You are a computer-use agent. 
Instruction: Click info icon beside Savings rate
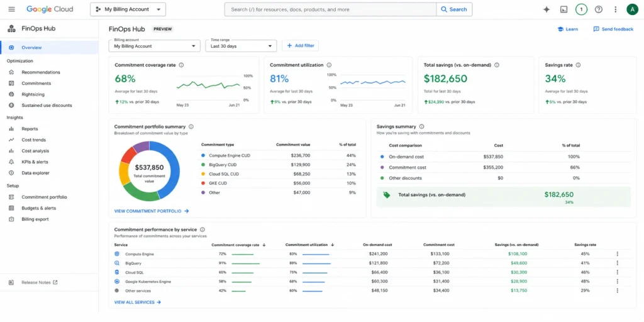click(578, 65)
